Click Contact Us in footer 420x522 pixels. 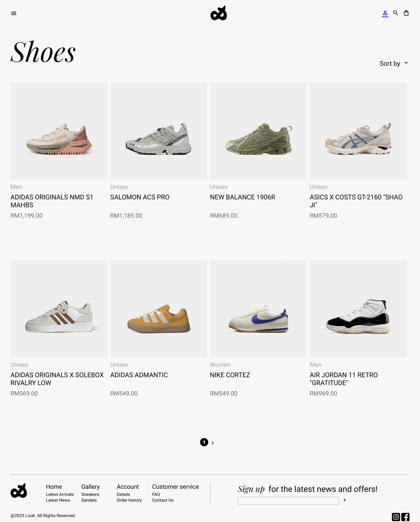coord(163,500)
